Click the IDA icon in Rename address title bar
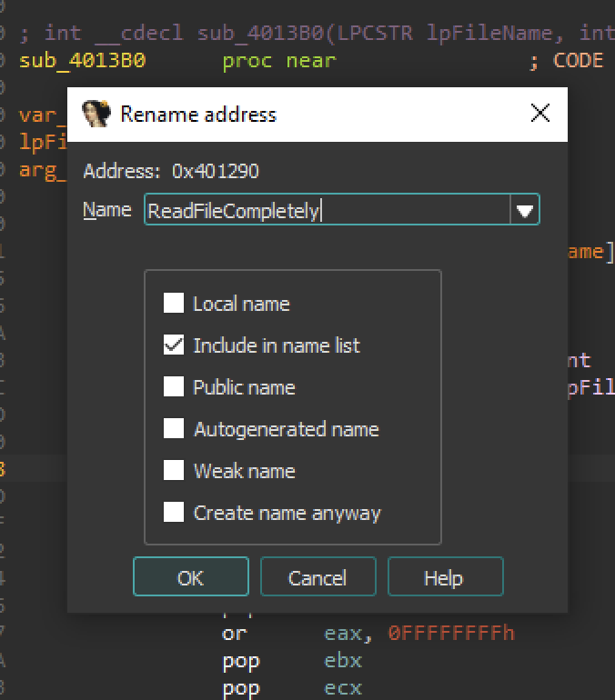The width and height of the screenshot is (615, 700). coord(96,114)
